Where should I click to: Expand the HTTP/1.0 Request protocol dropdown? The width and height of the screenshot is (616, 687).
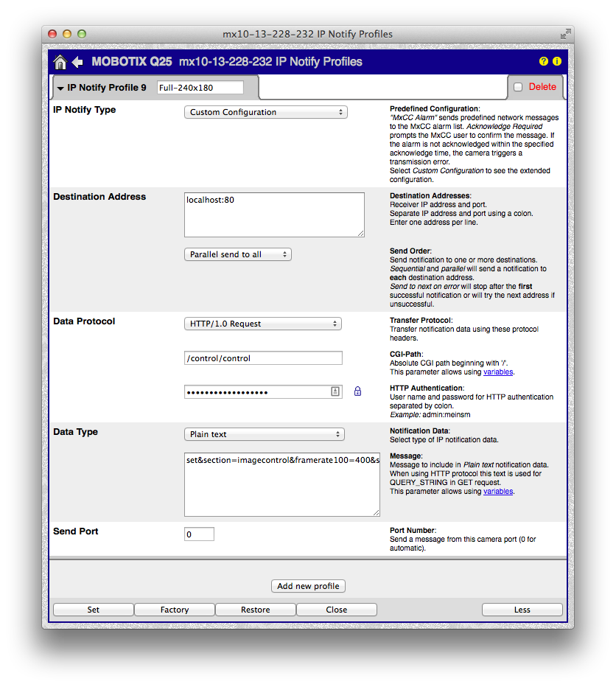pyautogui.click(x=262, y=324)
